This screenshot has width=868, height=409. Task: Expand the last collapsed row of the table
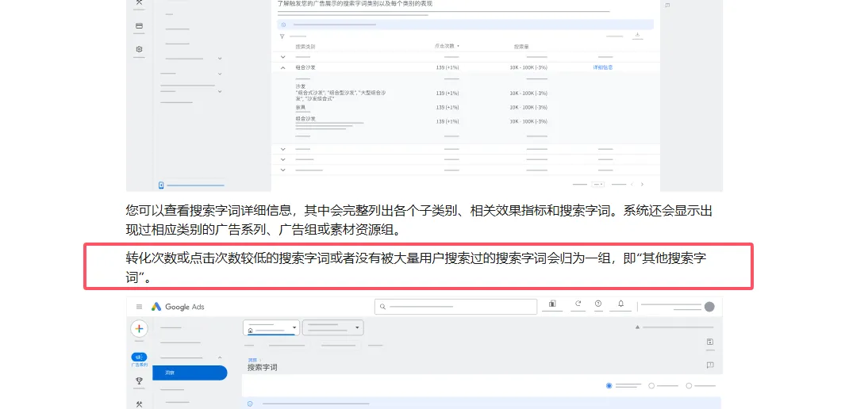pyautogui.click(x=283, y=170)
